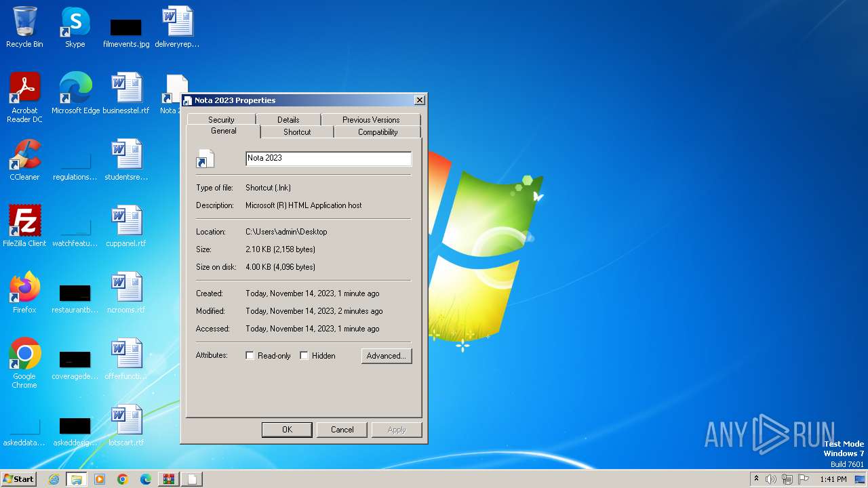
Task: Close the Nota 2023 Properties window
Action: coord(420,100)
